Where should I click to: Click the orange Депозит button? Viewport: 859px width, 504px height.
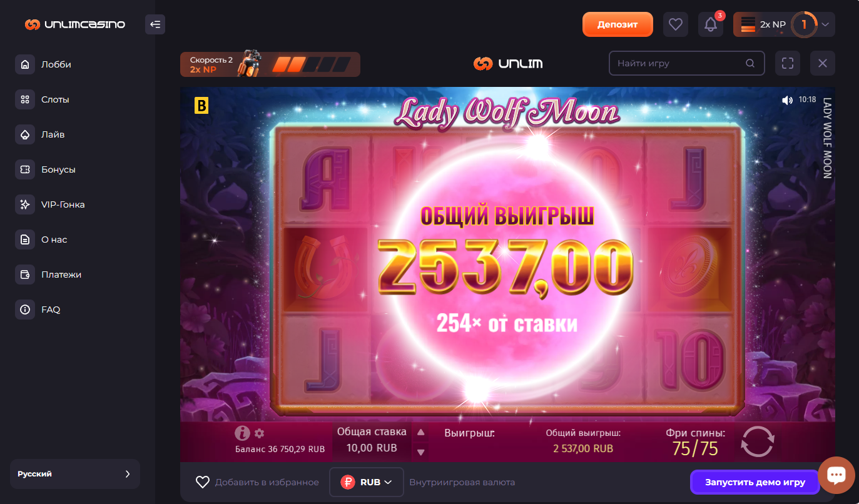[x=618, y=24]
